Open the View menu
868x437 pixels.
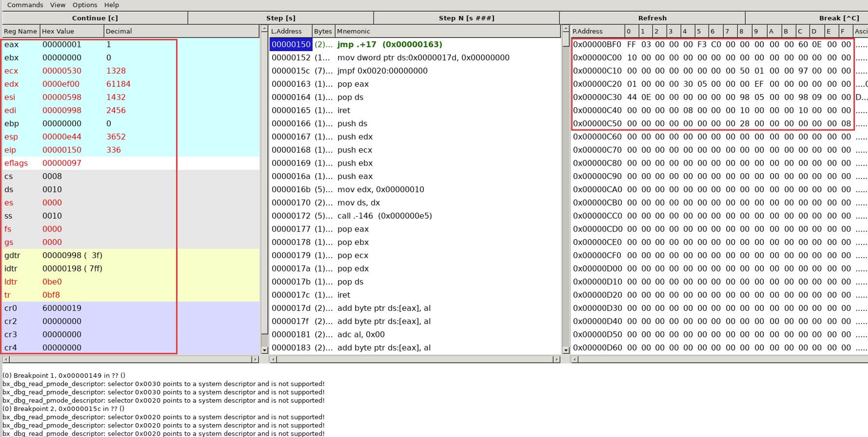[58, 5]
